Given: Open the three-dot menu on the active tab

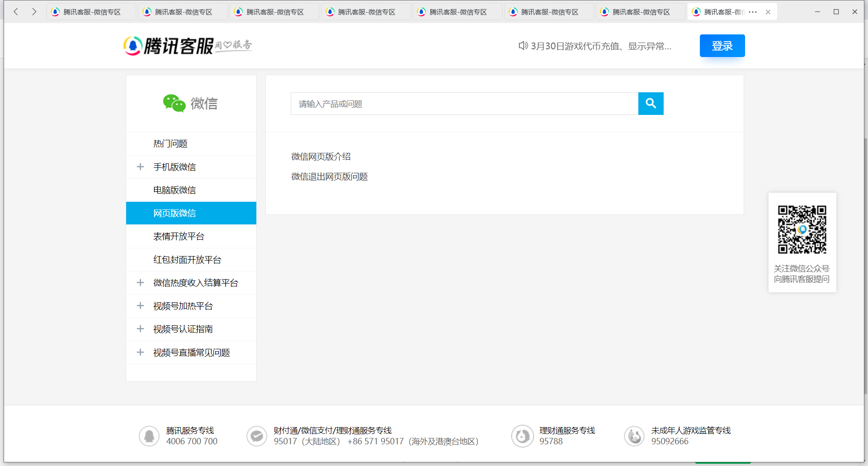Looking at the screenshot, I should 753,12.
